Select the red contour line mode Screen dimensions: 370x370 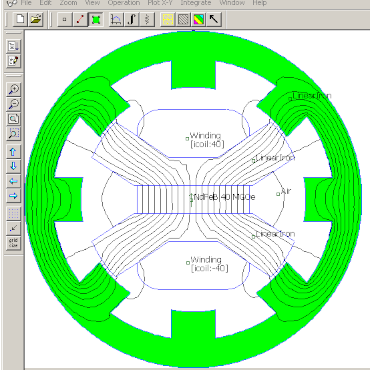(80, 19)
